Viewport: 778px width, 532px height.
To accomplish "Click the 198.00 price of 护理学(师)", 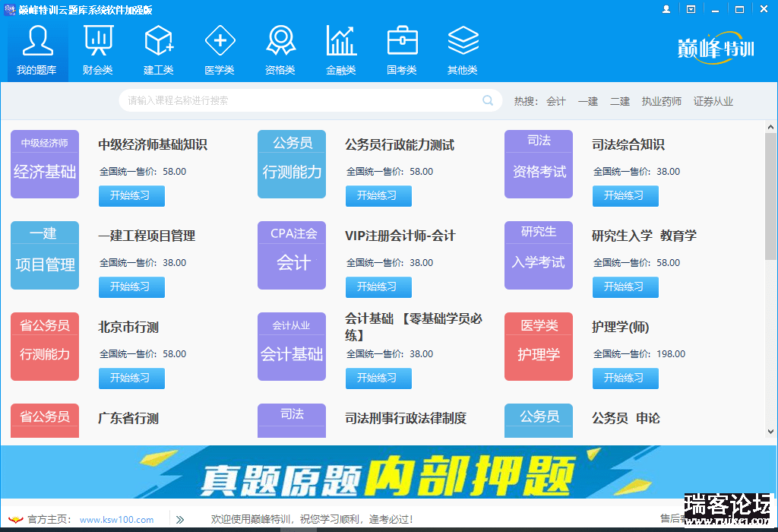I will [x=671, y=354].
